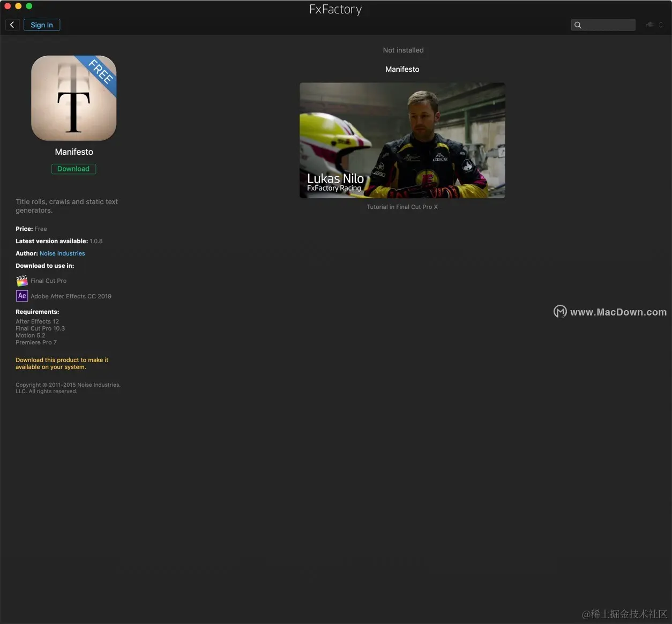Viewport: 672px width, 624px height.
Task: Click the After Effects Ae icon
Action: pos(22,296)
